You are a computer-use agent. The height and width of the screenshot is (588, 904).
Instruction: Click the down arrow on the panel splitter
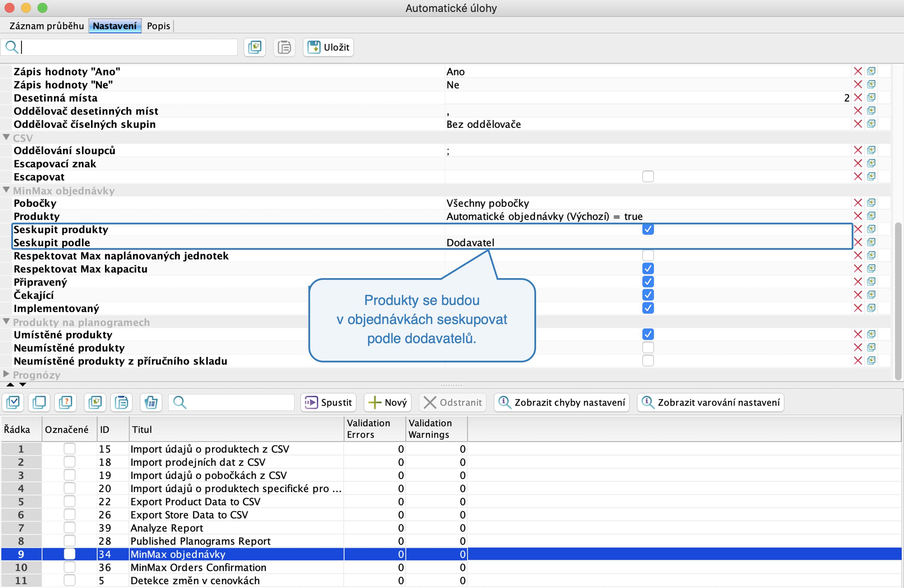click(23, 384)
